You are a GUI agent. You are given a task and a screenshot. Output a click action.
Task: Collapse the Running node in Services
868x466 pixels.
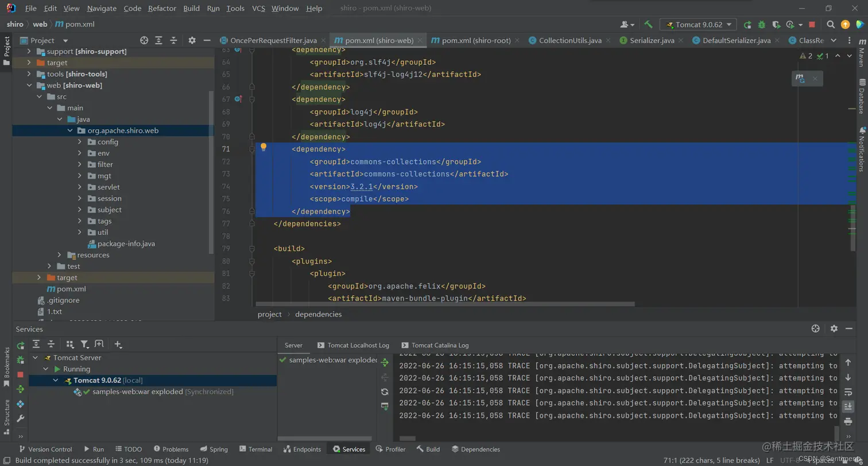46,369
